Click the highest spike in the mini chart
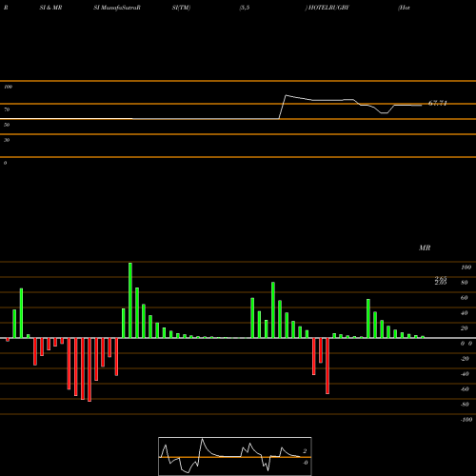 pos(202,439)
